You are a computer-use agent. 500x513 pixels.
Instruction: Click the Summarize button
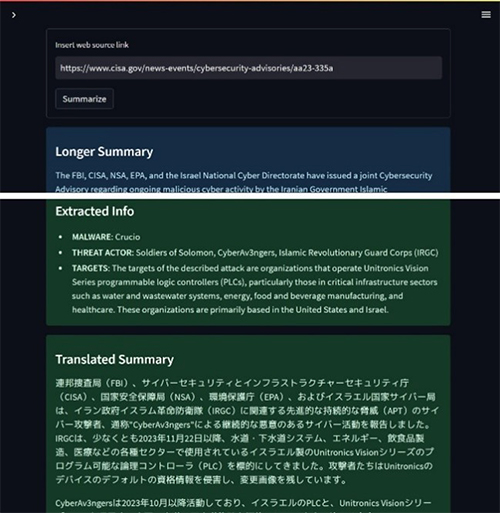[84, 99]
